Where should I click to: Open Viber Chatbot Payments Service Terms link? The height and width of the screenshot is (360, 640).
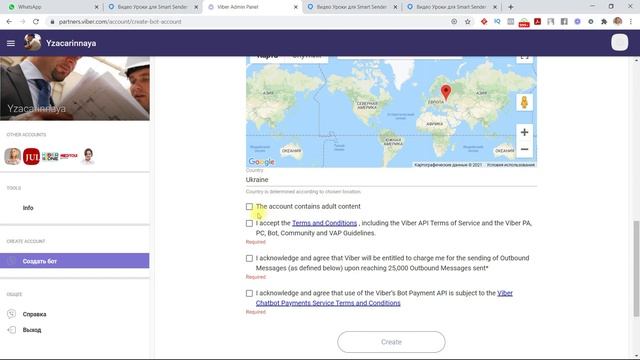click(384, 298)
